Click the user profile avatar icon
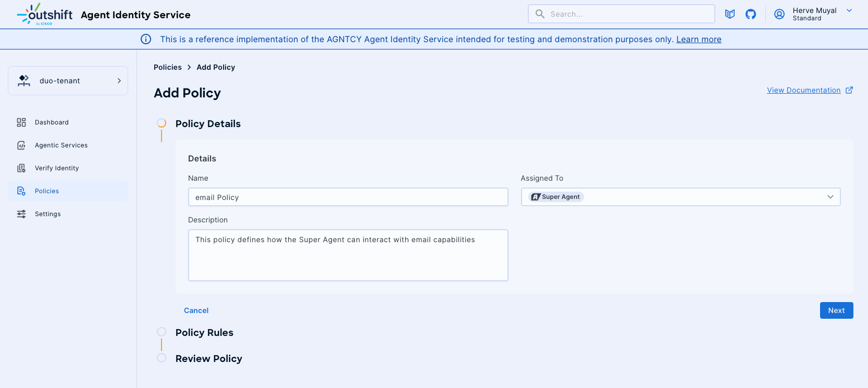 pos(779,14)
